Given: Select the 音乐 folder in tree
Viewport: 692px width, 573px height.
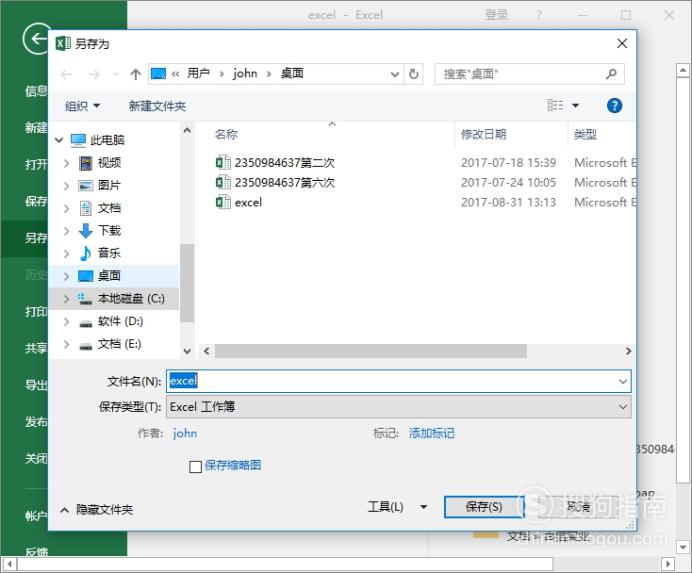Looking at the screenshot, I should 109,253.
